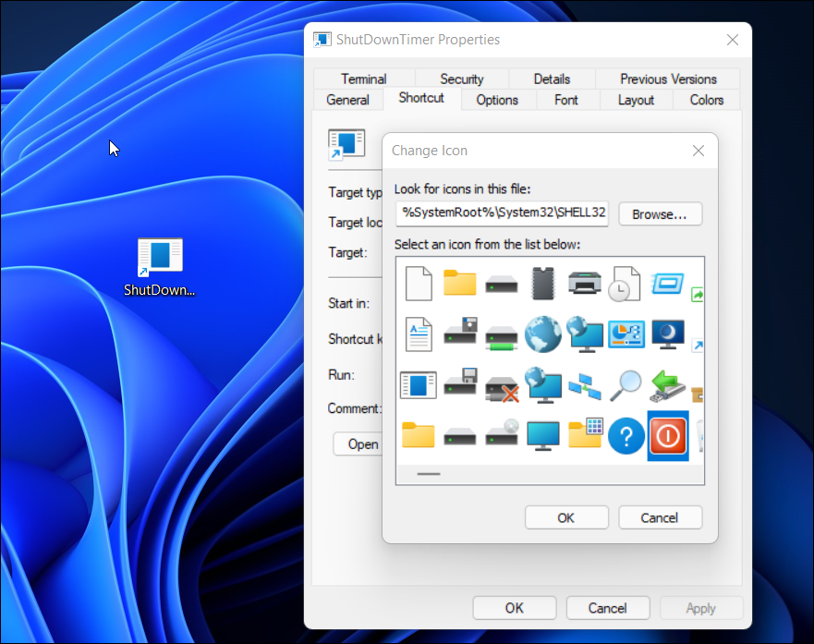
Task: Select the globe icon
Action: pyautogui.click(x=543, y=334)
